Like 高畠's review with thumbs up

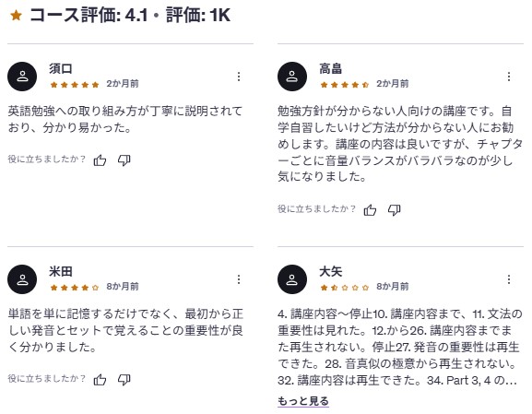click(370, 209)
